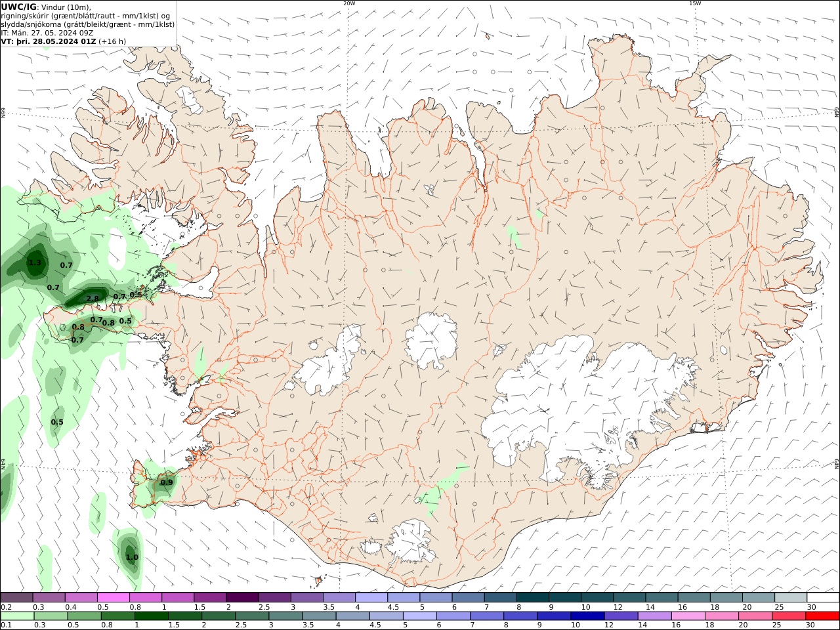Viewport: 840px width, 630px height.
Task: Select the light grey swatch labeled 25 in the upper legend row
Action: point(791,598)
